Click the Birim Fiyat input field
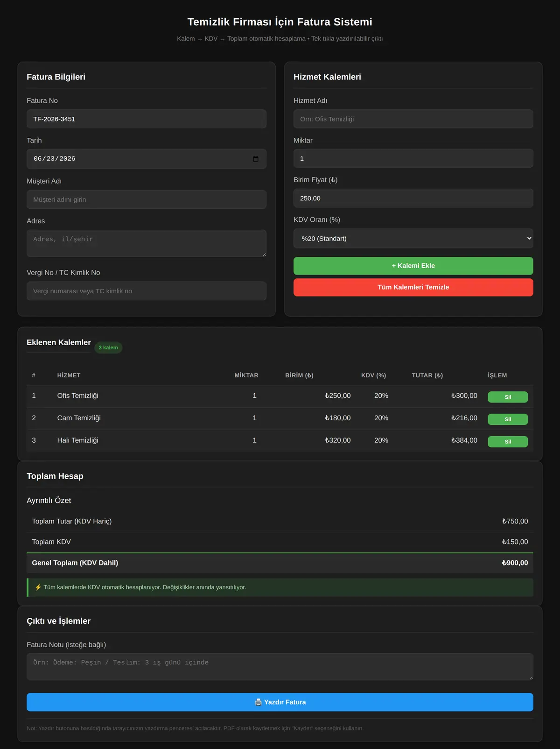560x749 pixels. click(x=413, y=198)
